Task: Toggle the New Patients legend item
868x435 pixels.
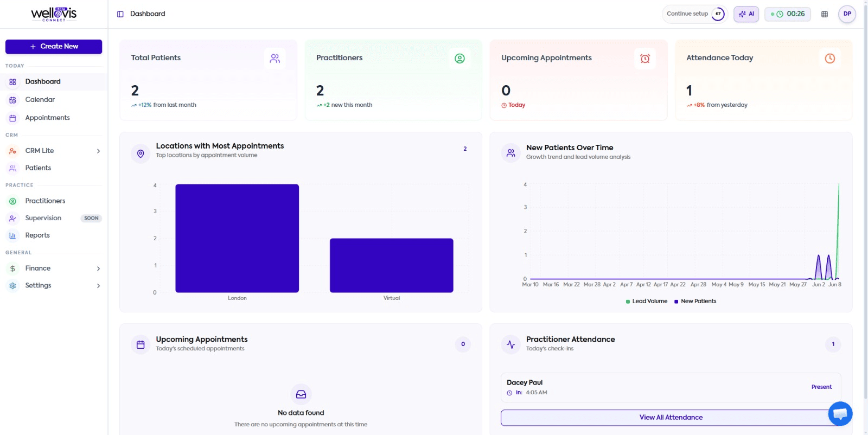Action: coord(695,302)
